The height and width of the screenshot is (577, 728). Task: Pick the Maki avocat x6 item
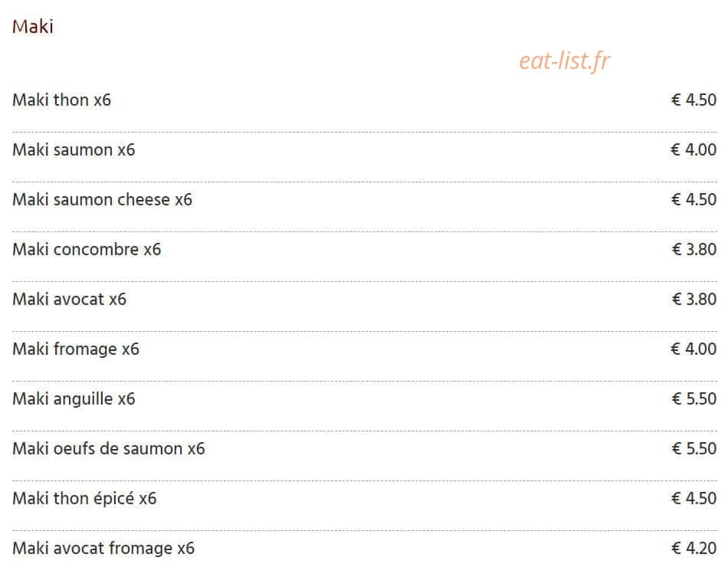point(69,299)
